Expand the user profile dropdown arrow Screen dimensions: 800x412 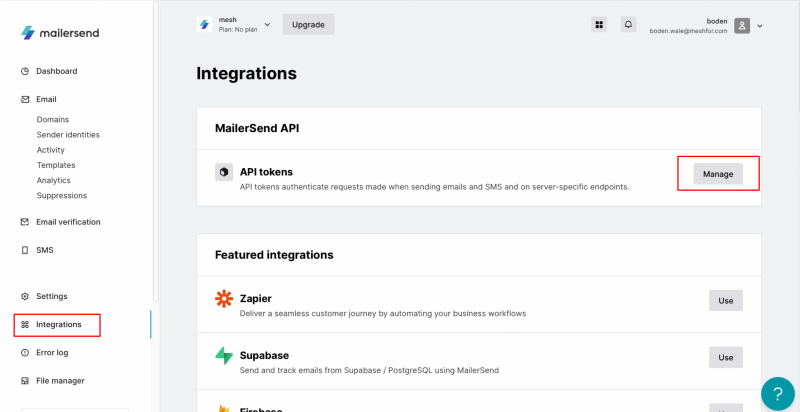pyautogui.click(x=760, y=26)
